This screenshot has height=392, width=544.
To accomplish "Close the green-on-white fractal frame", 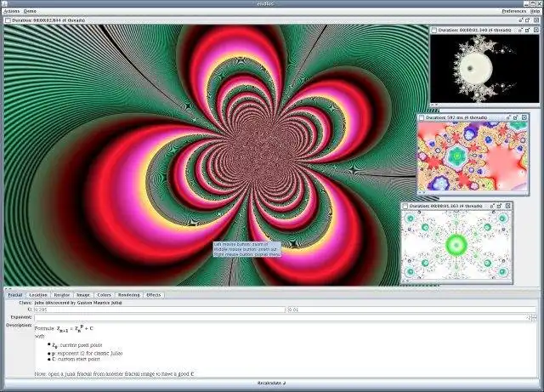I will click(x=508, y=206).
